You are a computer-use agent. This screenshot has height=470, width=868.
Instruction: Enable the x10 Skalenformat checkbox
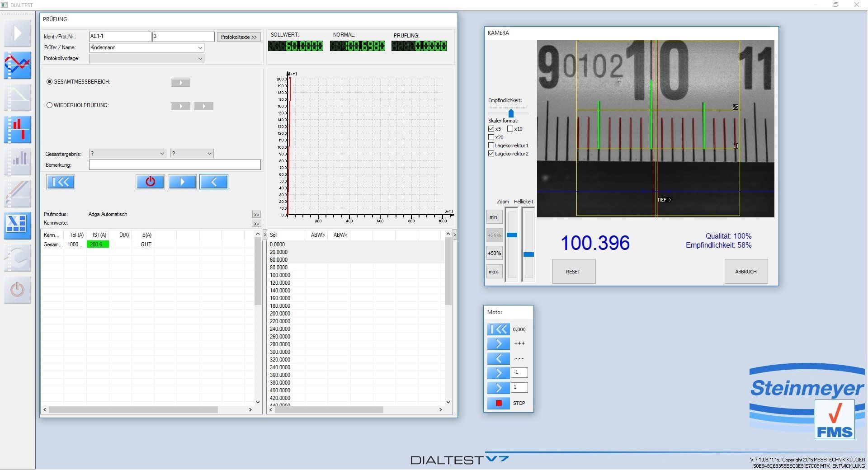[x=510, y=129]
